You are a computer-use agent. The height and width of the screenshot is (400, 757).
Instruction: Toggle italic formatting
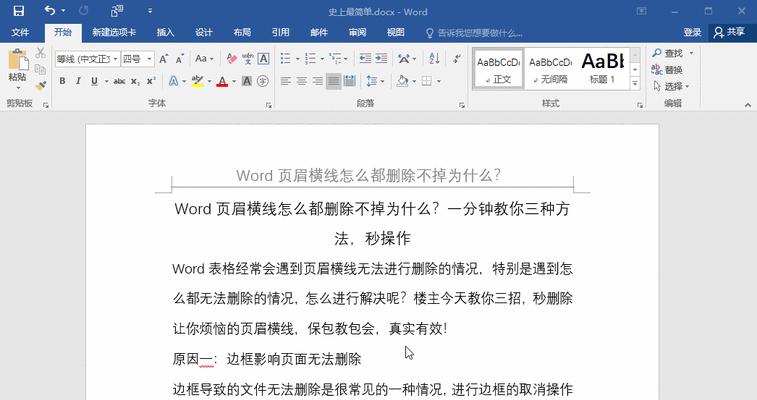point(78,81)
